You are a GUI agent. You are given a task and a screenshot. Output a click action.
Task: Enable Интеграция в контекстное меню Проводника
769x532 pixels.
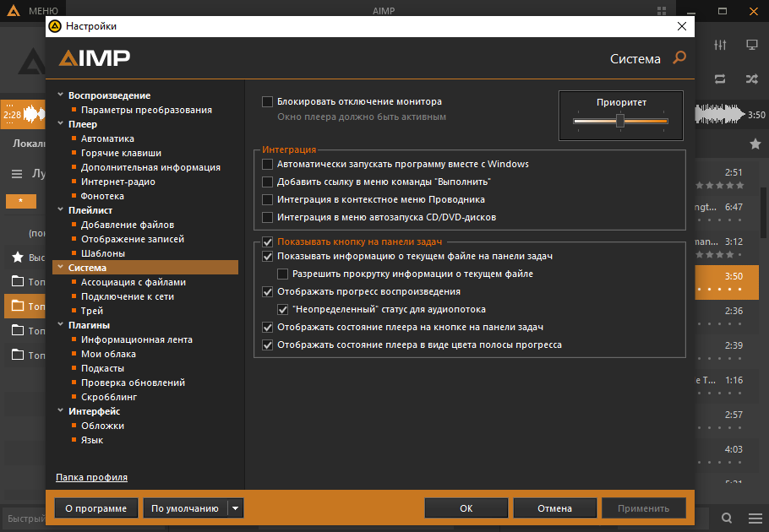coord(267,199)
